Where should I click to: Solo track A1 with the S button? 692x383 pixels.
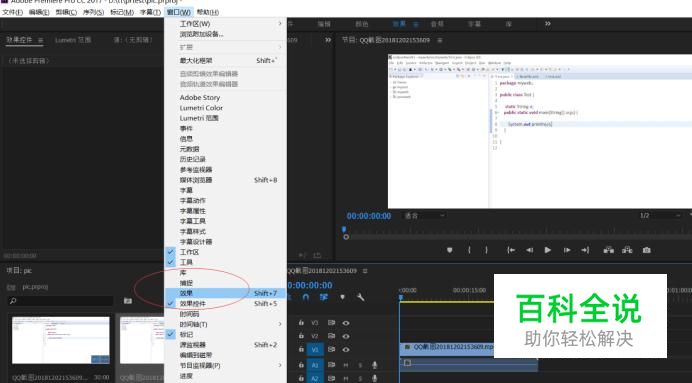coord(360,365)
